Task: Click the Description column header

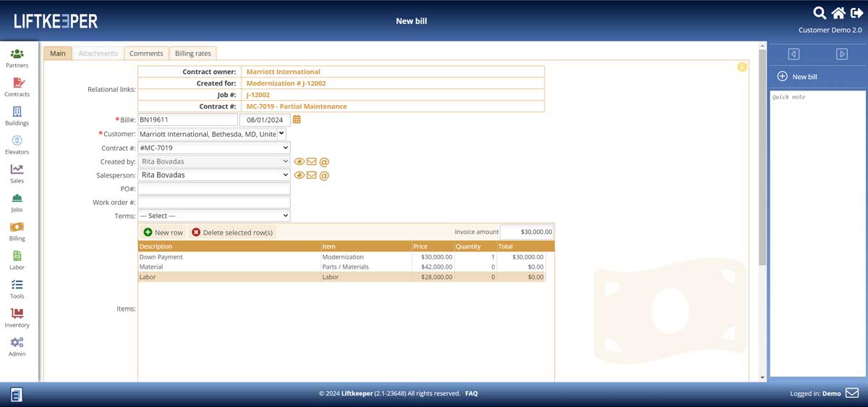Action: pos(229,246)
